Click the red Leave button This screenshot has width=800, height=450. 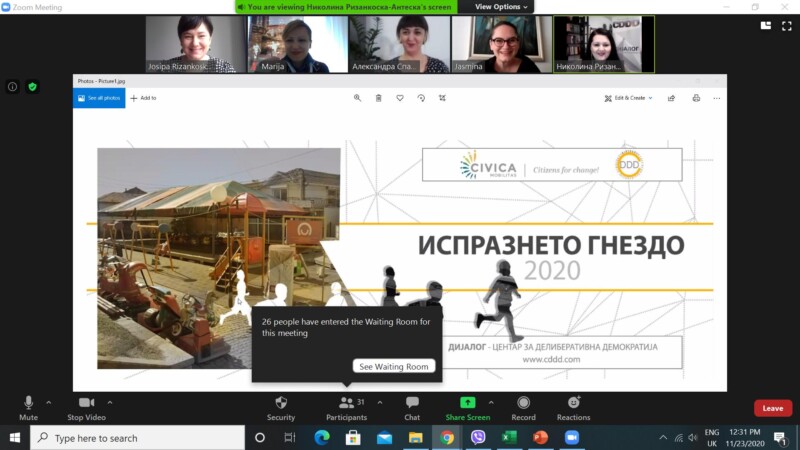tap(772, 408)
